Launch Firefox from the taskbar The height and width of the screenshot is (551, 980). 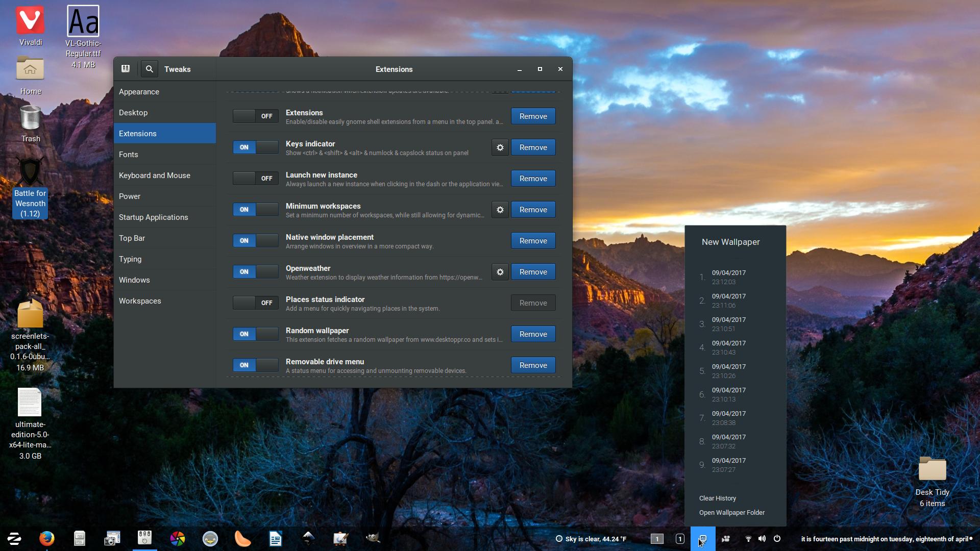point(47,538)
